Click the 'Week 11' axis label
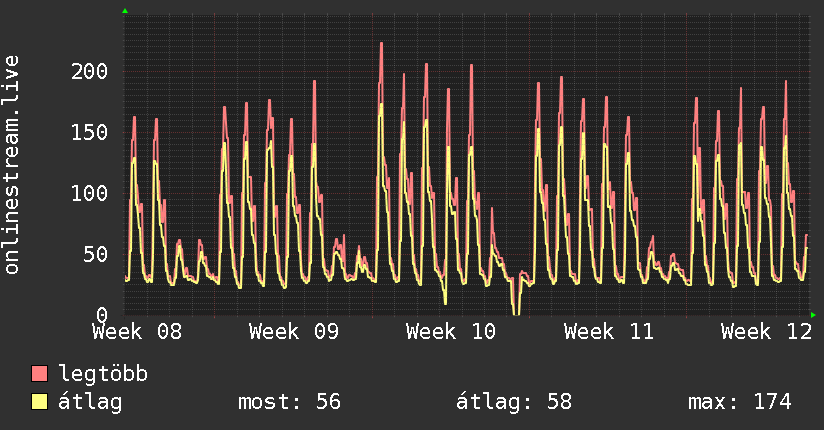This screenshot has width=824, height=430. pos(609,332)
